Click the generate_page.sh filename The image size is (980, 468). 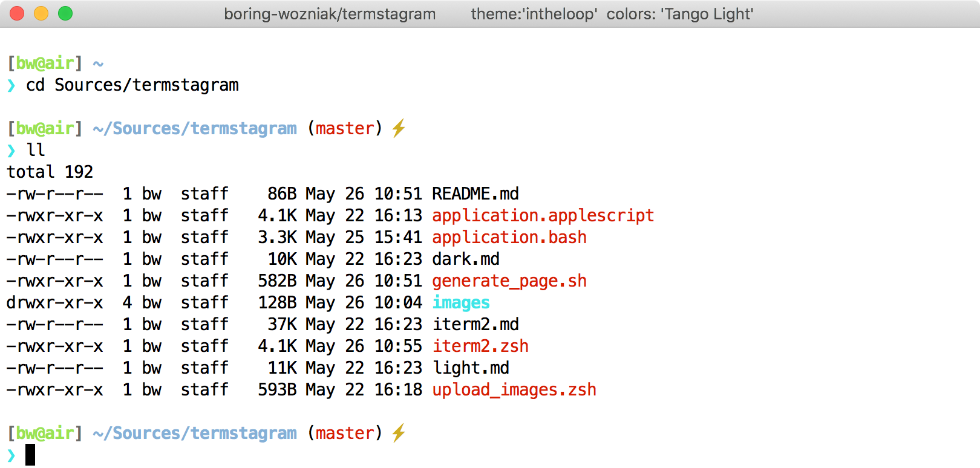point(509,281)
